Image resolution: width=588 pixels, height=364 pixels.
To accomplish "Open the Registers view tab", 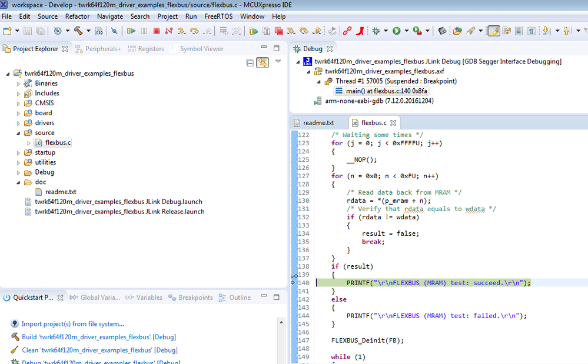I will point(151,49).
